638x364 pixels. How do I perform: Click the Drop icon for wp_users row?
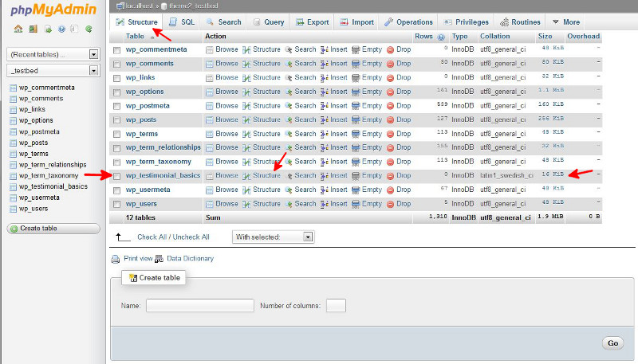390,204
